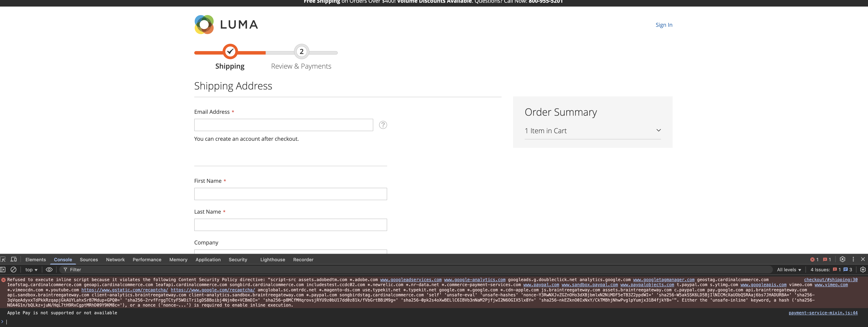Select the inspect element cursor tool
868x327 pixels.
pos(3,259)
